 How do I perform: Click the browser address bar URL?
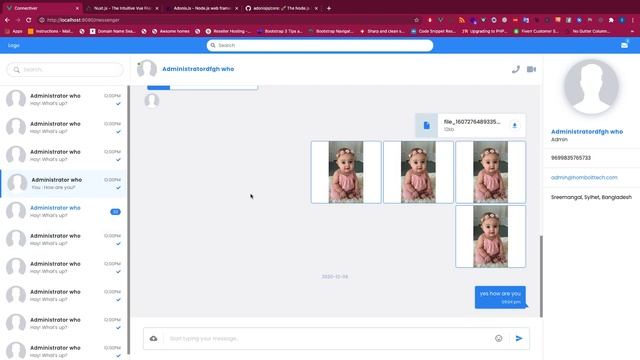(83, 20)
